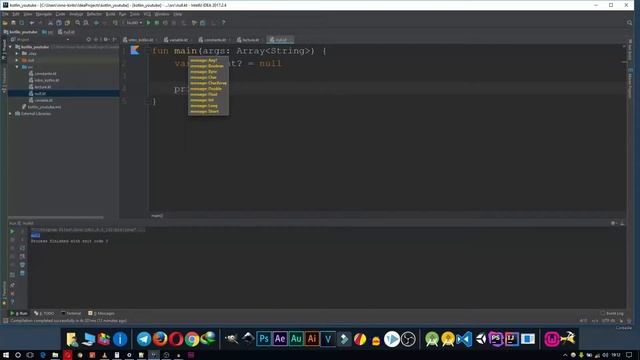Click the Find magnifier toolbar icon

tap(78, 23)
